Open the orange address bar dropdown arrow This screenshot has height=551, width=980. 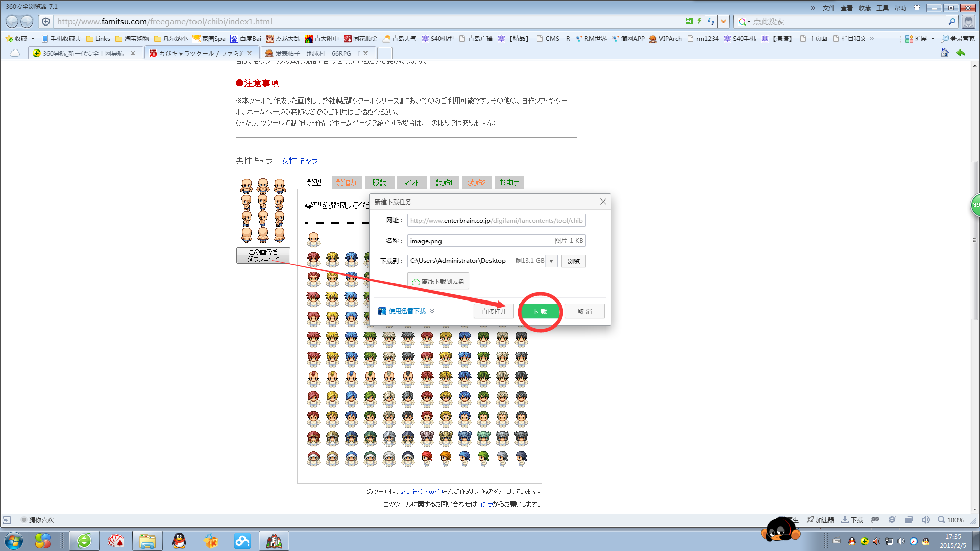point(723,21)
